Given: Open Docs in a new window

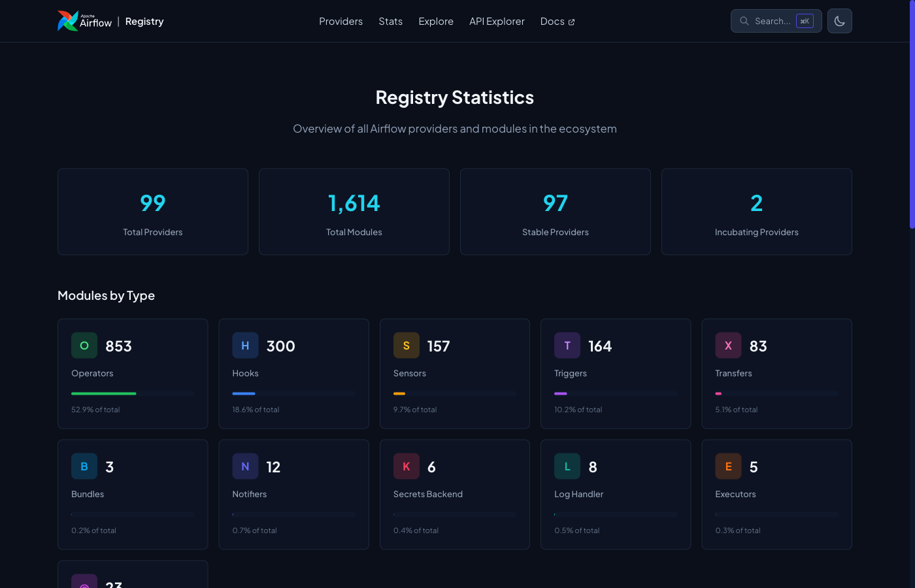Looking at the screenshot, I should tap(557, 21).
